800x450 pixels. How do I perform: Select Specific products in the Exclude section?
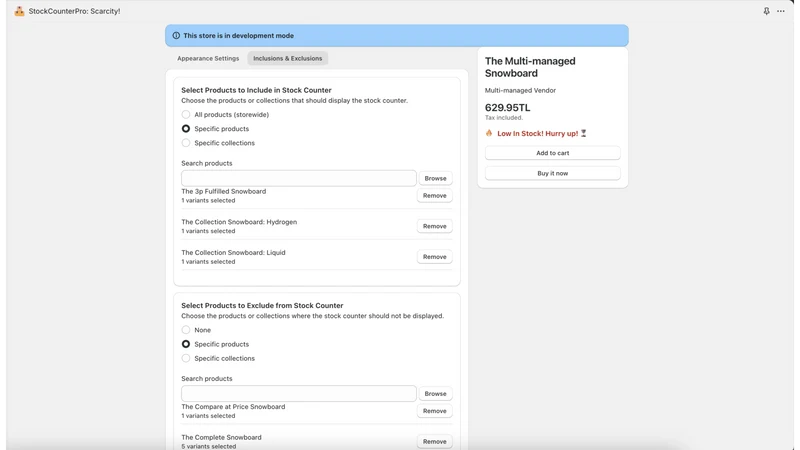point(186,344)
